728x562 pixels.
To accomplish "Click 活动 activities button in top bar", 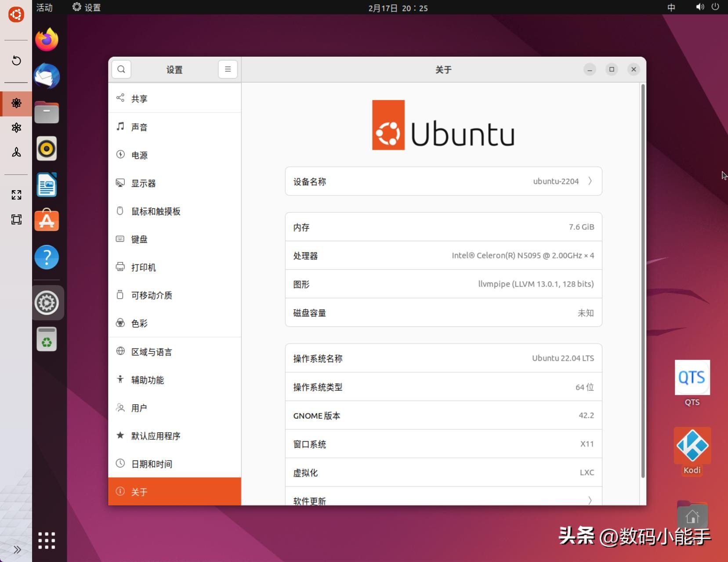I will click(x=44, y=7).
